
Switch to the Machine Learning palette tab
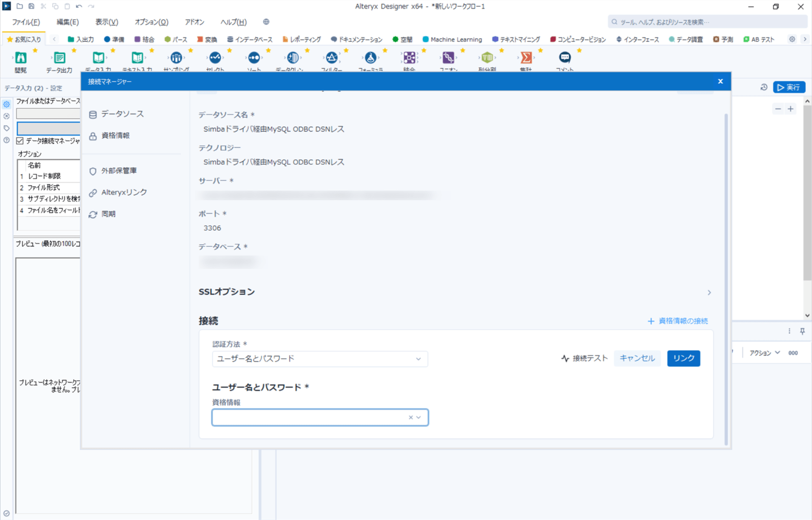click(452, 39)
